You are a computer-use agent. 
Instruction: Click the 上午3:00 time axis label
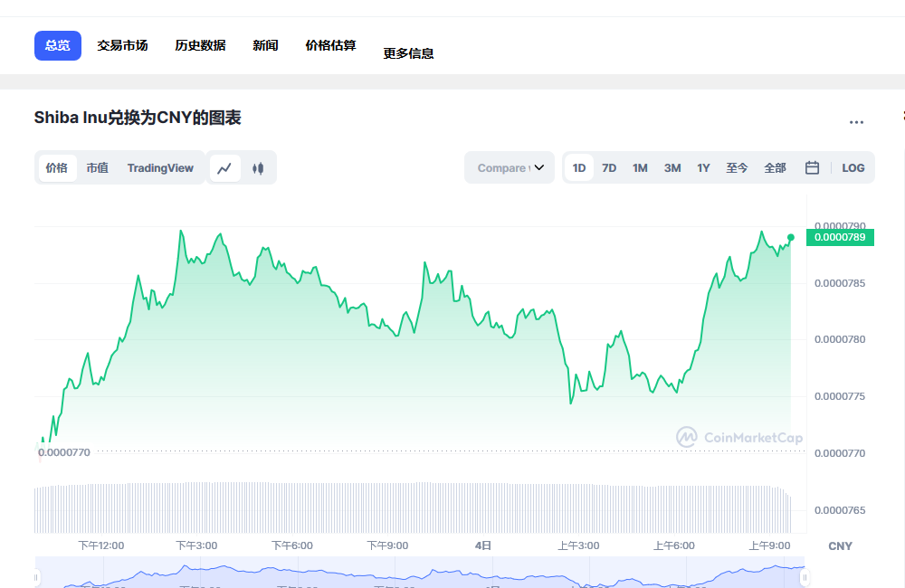coord(578,545)
